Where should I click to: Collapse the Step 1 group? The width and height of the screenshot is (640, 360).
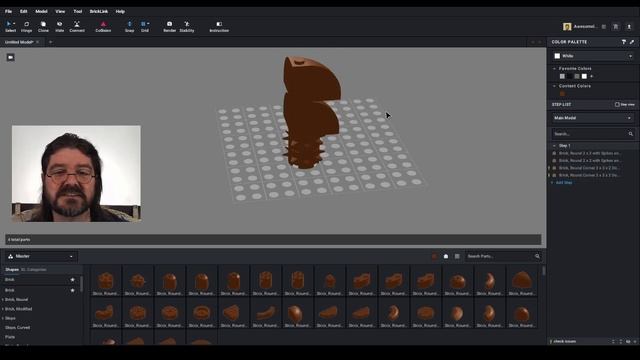point(554,146)
